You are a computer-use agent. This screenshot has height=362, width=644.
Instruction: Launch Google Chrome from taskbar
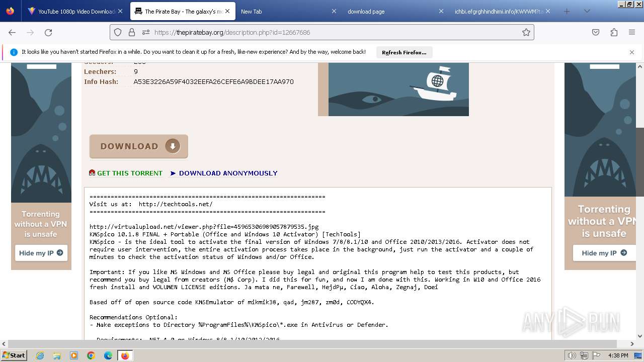(x=91, y=355)
